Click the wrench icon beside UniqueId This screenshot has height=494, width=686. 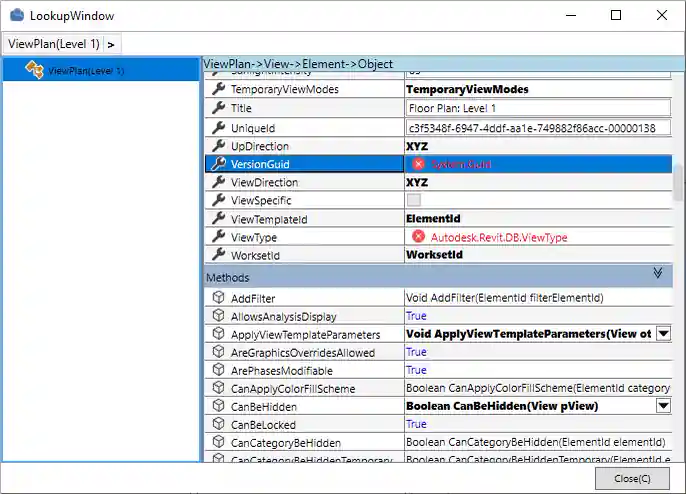219,128
